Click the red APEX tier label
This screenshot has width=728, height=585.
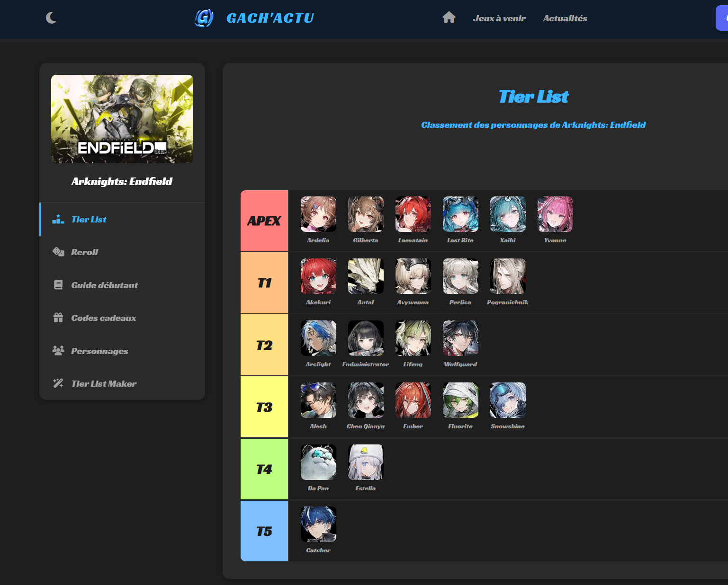264,221
